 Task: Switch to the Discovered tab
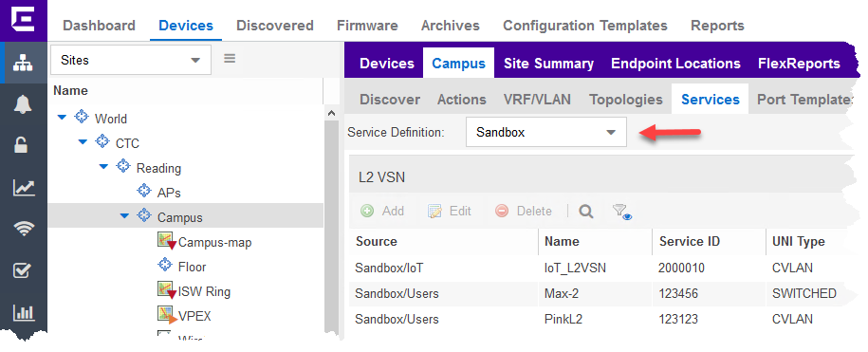tap(274, 26)
